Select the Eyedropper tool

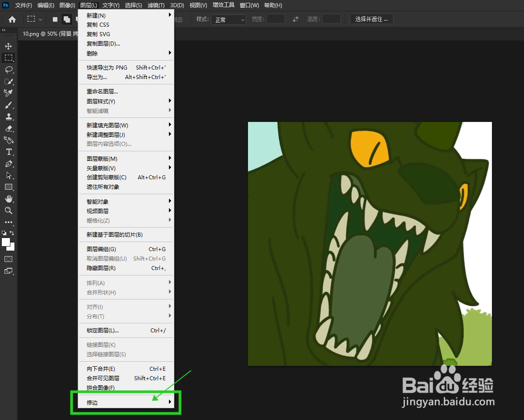(8, 93)
